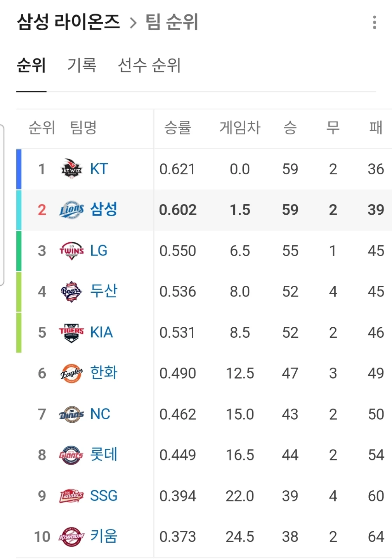The image size is (392, 559).
Task: Switch to the 기록 tab
Action: pyautogui.click(x=82, y=65)
